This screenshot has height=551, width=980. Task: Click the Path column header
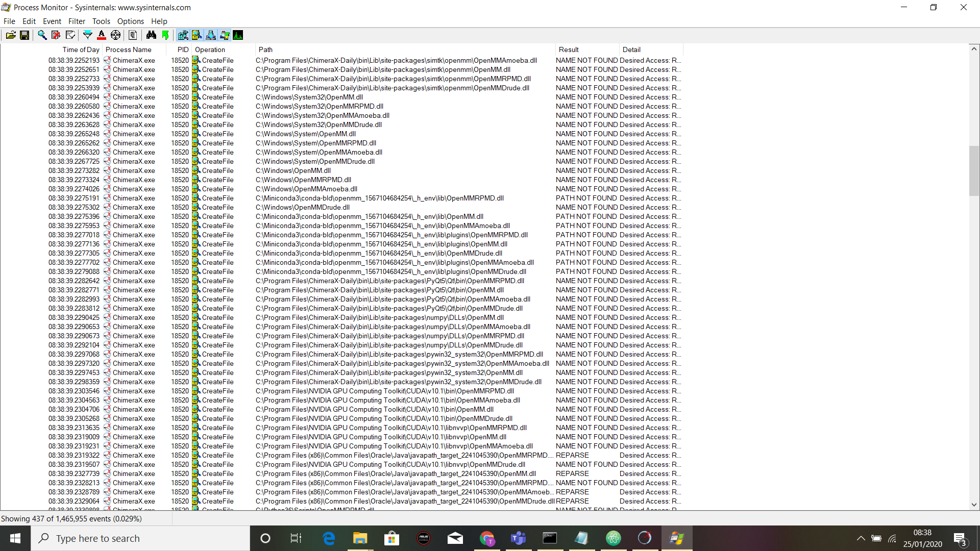[x=265, y=49]
